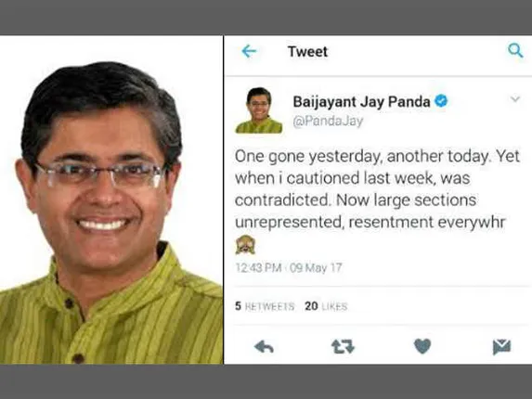Viewport: 532px width, 399px height.
Task: Open search with the magnifier icon
Action: point(515,50)
